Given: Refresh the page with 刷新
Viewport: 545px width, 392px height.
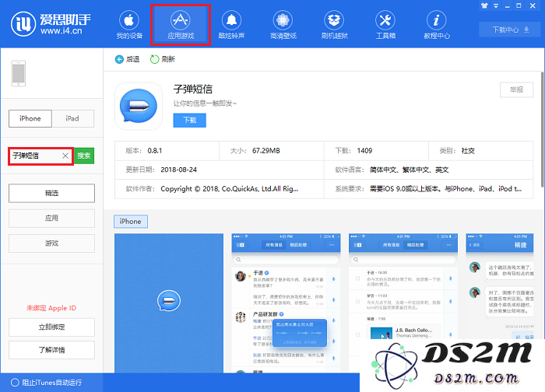Looking at the screenshot, I should click(x=163, y=59).
